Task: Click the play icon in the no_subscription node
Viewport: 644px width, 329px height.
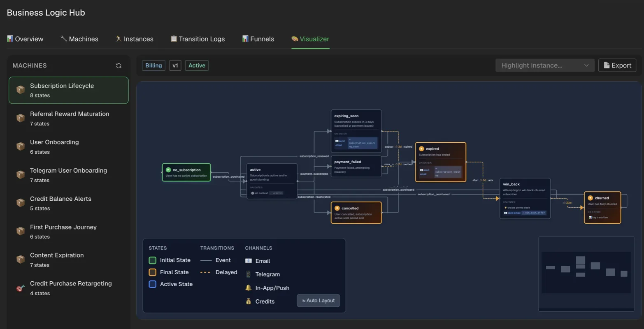Action: [168, 170]
